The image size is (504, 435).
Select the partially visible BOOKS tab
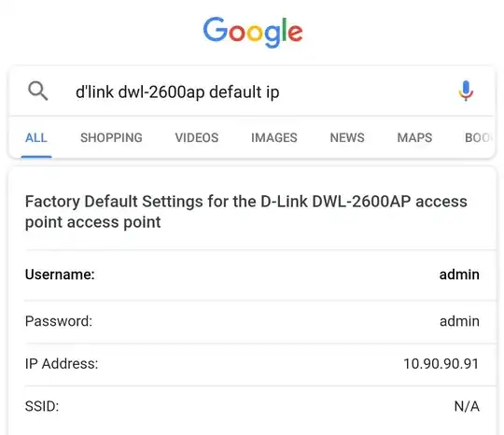click(x=479, y=137)
